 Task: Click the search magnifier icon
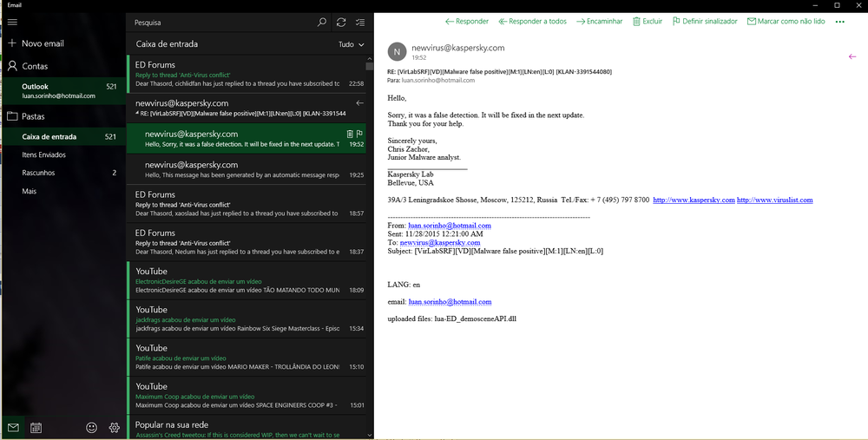[x=322, y=22]
